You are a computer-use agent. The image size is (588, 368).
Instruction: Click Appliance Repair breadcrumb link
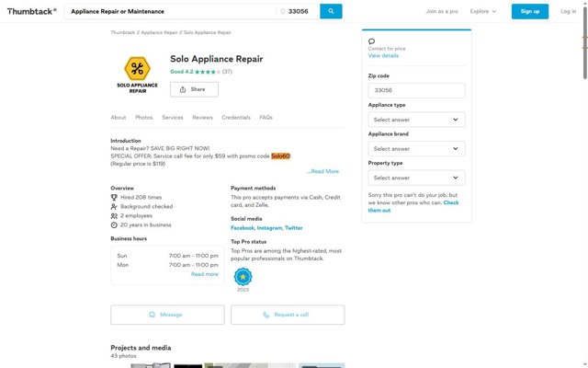[x=159, y=32]
